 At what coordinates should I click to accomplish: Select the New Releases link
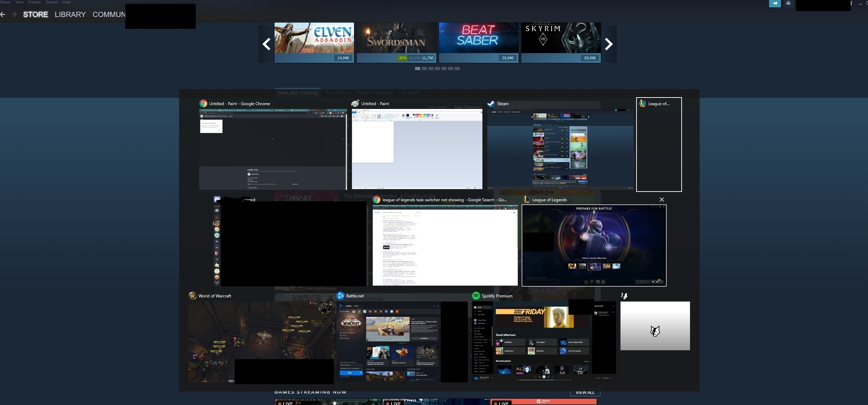[467, 107]
